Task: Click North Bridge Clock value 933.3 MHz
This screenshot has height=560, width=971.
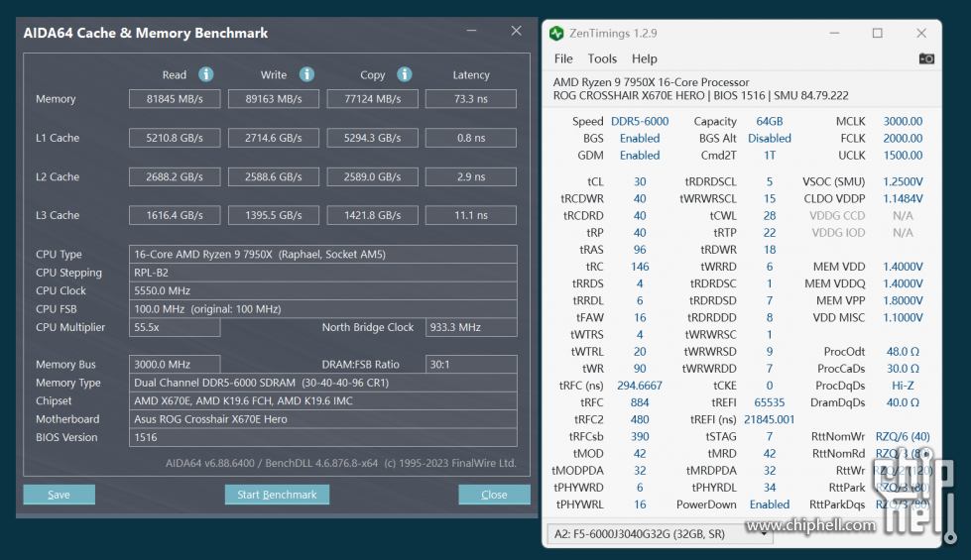Action: (x=471, y=327)
